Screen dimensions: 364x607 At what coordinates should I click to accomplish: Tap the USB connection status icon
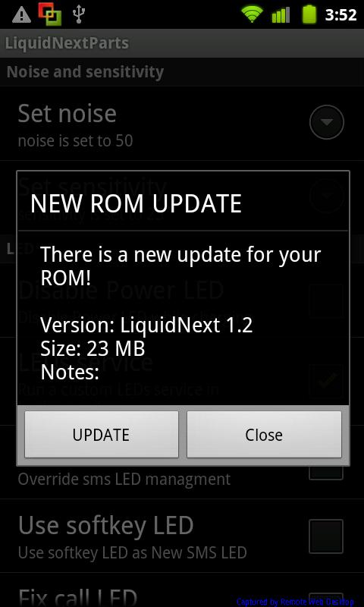pyautogui.click(x=79, y=14)
